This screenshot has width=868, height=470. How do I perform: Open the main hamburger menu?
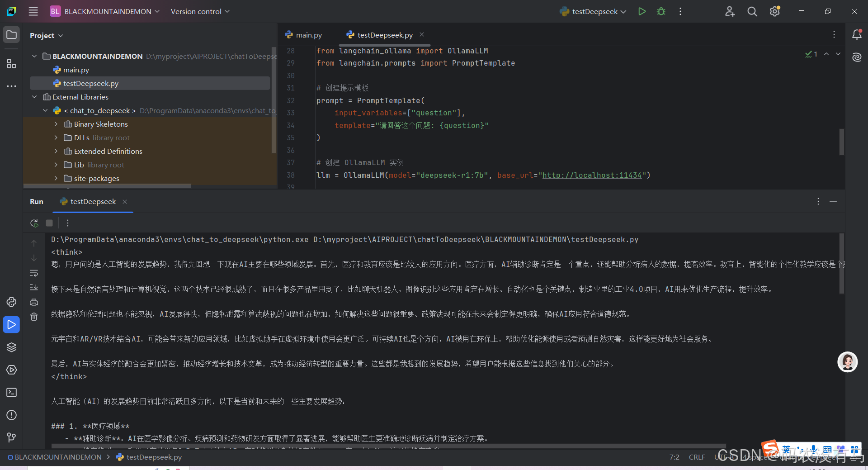(33, 11)
